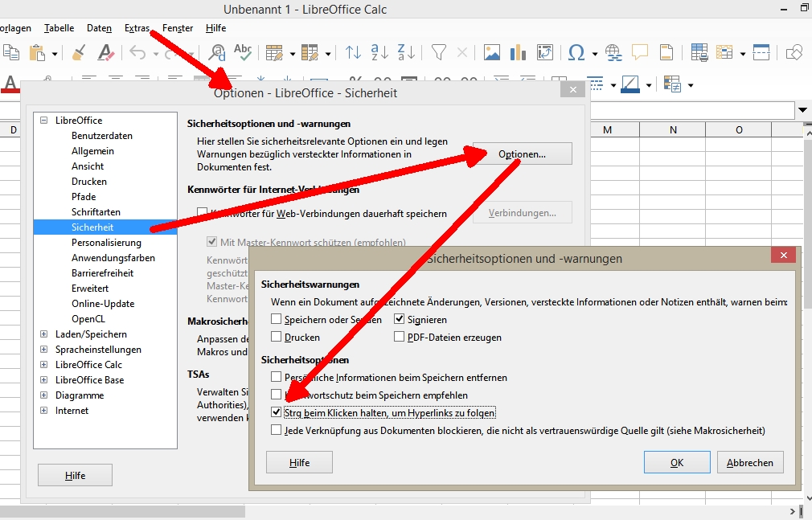Viewport: 812px width, 520px height.
Task: Check PDF-Dateien erzeugen checkbox
Action: pyautogui.click(x=399, y=337)
